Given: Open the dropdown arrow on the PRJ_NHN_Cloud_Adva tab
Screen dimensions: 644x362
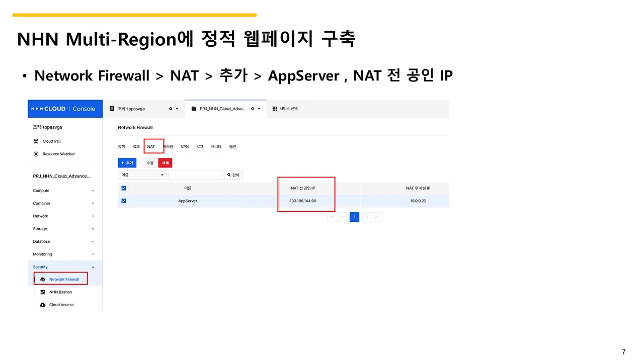Looking at the screenshot, I should tap(259, 109).
